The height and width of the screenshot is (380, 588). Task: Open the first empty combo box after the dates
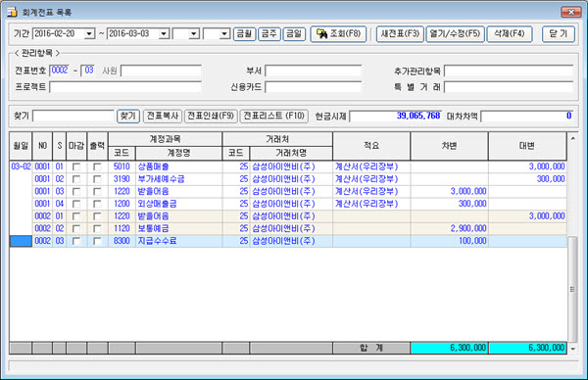click(193, 34)
